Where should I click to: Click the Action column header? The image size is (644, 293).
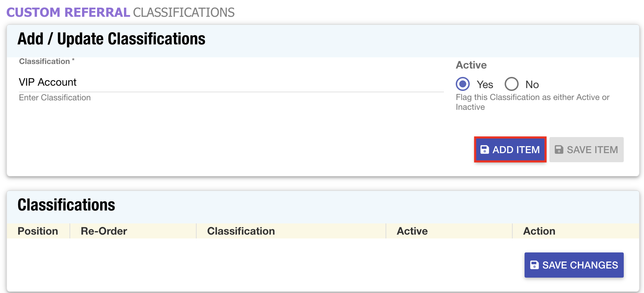539,231
